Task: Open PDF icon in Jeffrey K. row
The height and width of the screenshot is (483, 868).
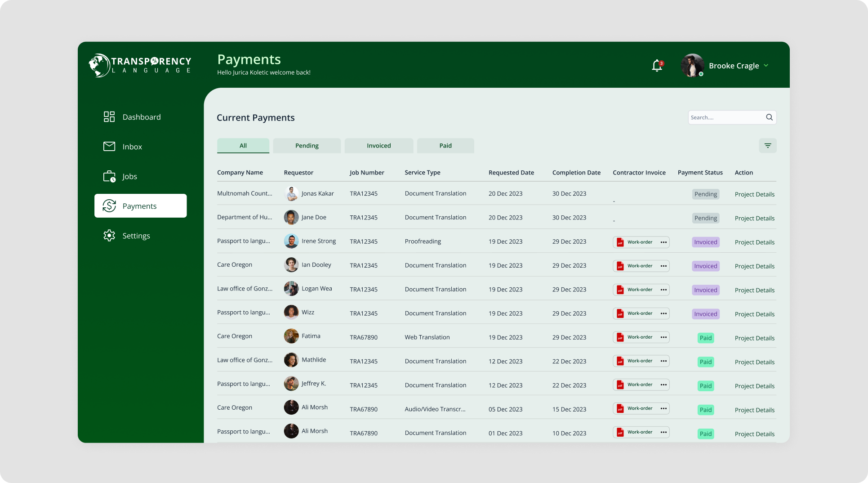Action: (x=620, y=385)
